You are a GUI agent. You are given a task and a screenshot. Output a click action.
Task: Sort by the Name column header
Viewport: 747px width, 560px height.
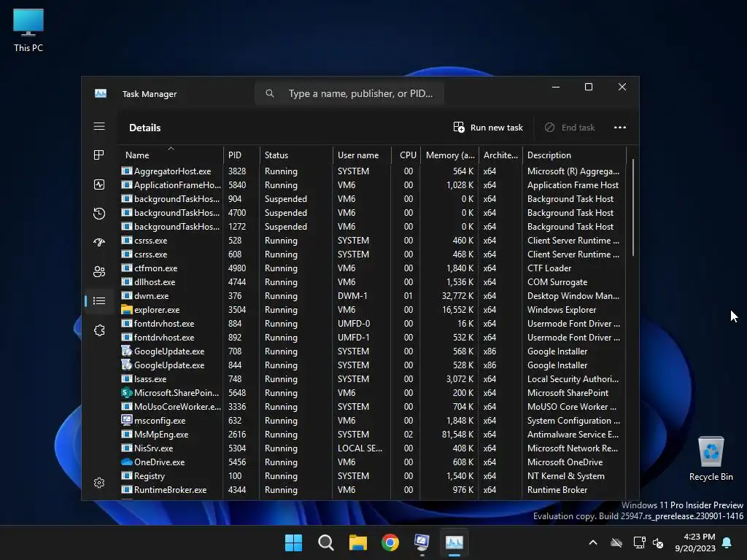click(x=170, y=155)
